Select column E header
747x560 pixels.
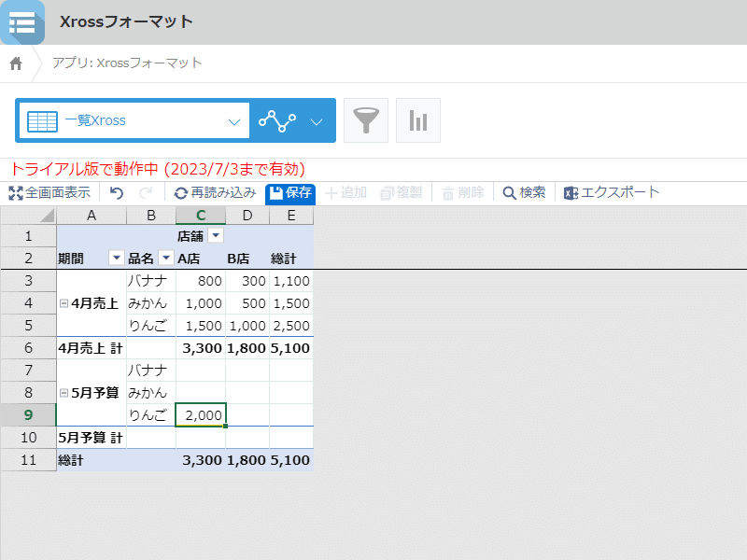coord(291,216)
